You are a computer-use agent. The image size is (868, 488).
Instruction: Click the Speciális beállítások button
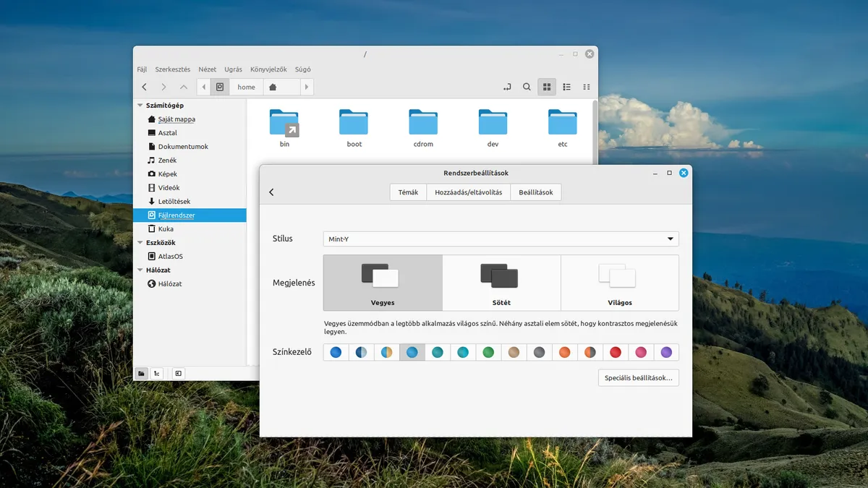coord(638,377)
